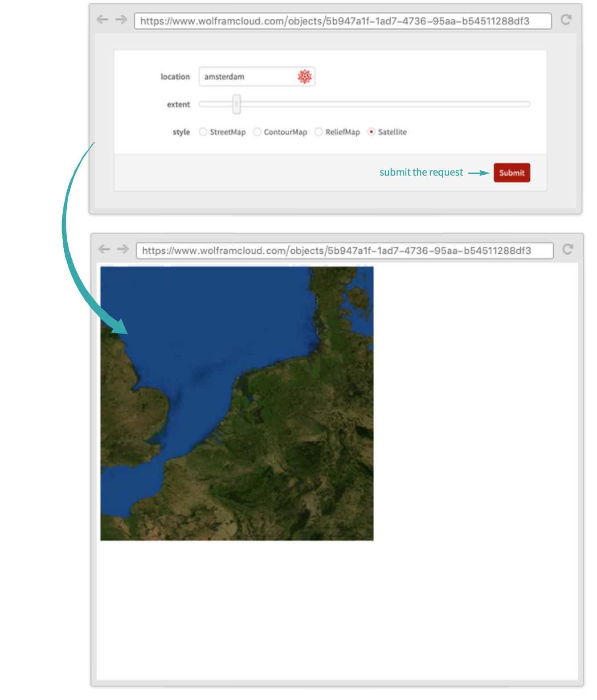Click the extent slider handle

[237, 104]
